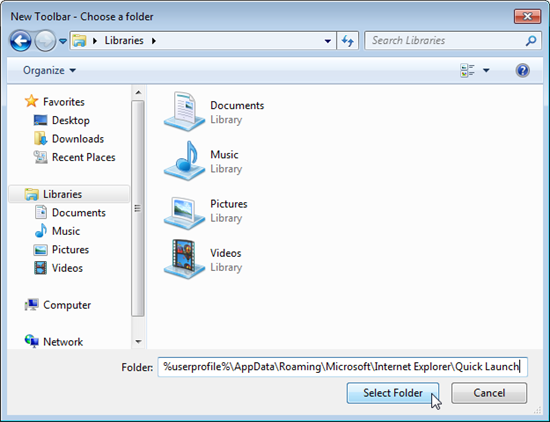Click the change view icon
550x422 pixels.
click(x=467, y=71)
